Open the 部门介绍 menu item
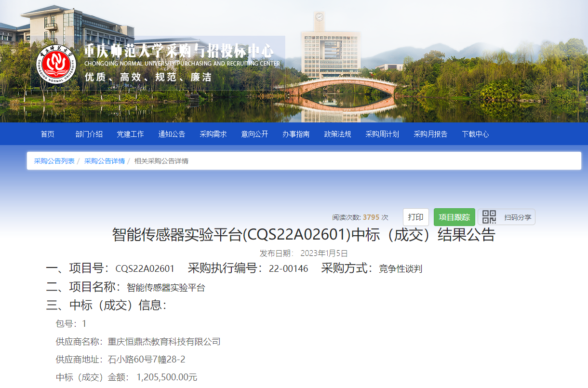 89,134
